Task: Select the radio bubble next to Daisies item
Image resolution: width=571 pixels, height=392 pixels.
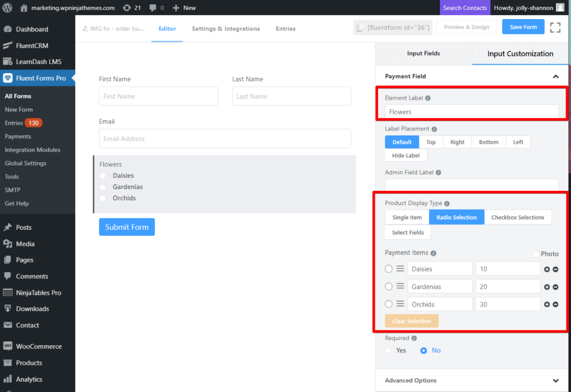Action: [388, 269]
